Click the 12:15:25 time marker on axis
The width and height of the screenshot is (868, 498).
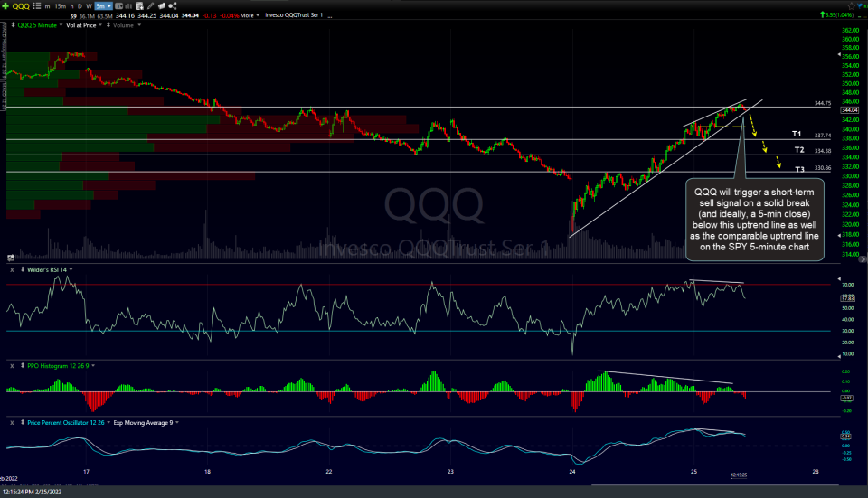click(739, 475)
